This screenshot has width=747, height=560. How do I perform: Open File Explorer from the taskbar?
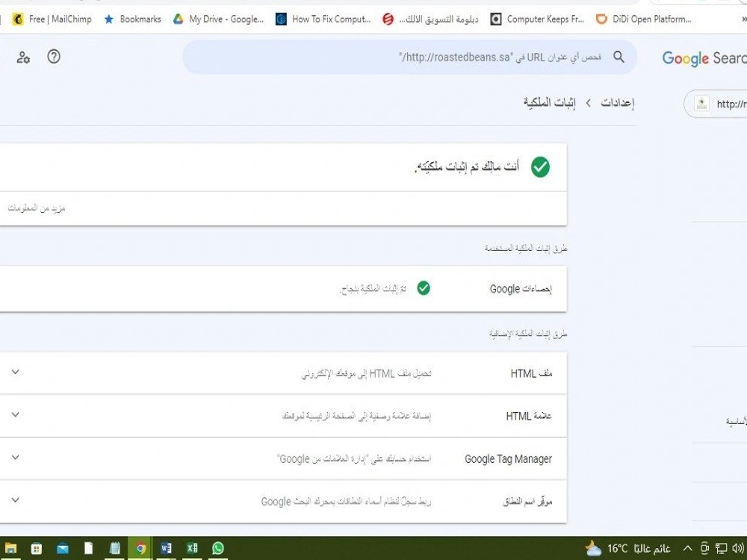click(x=11, y=548)
